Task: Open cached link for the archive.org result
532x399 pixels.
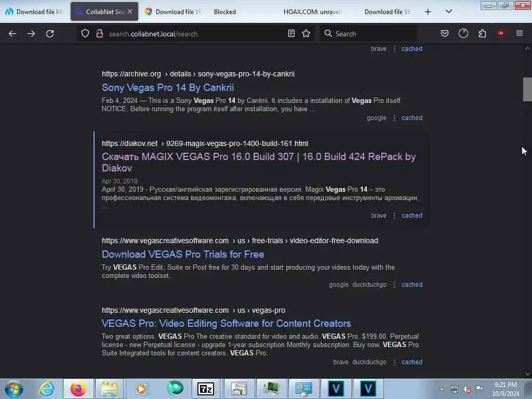Action: click(412, 118)
